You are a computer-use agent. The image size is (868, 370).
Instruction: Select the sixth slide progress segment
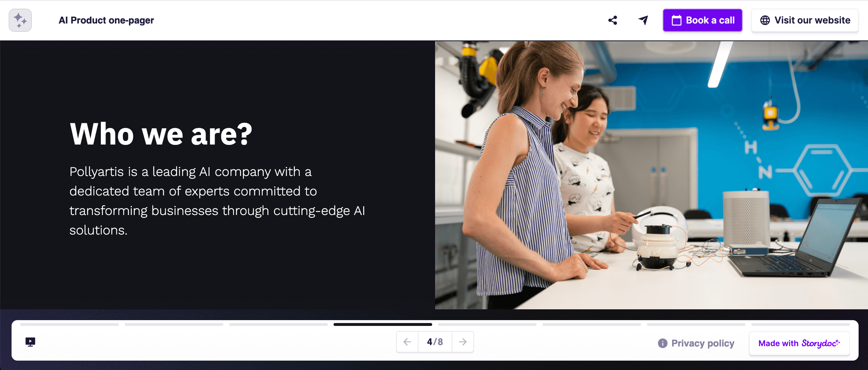coord(592,324)
